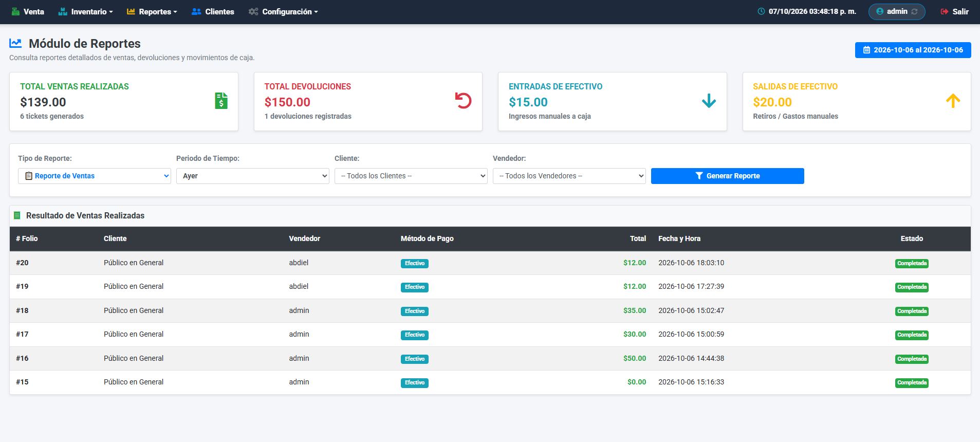Click vendedor abdiel in row #19
980x442 pixels.
point(299,286)
